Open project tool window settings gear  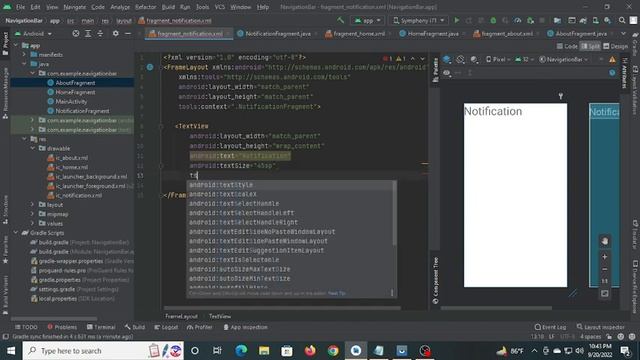tap(116, 33)
